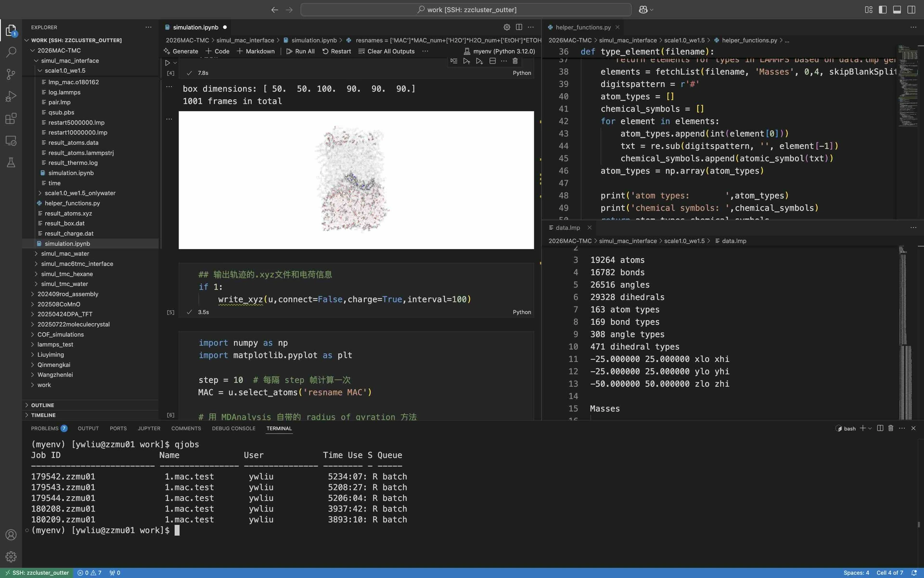Open the Accounts menu icon

point(11,535)
